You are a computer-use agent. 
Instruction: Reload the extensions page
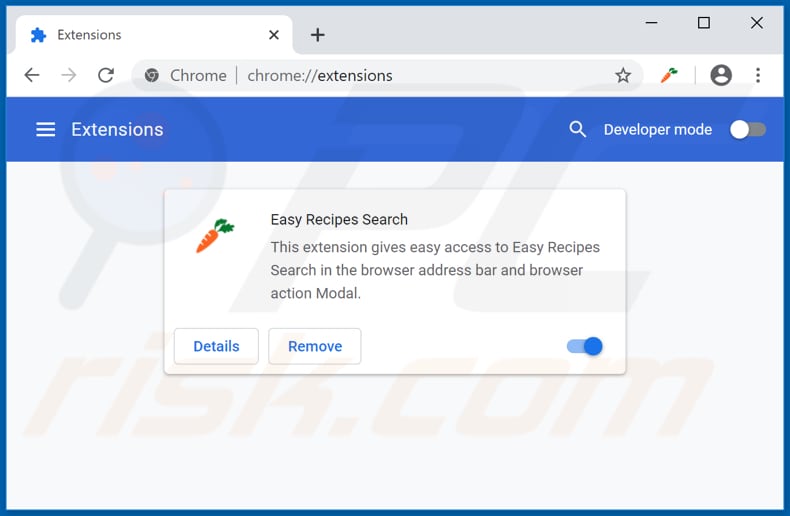point(106,75)
